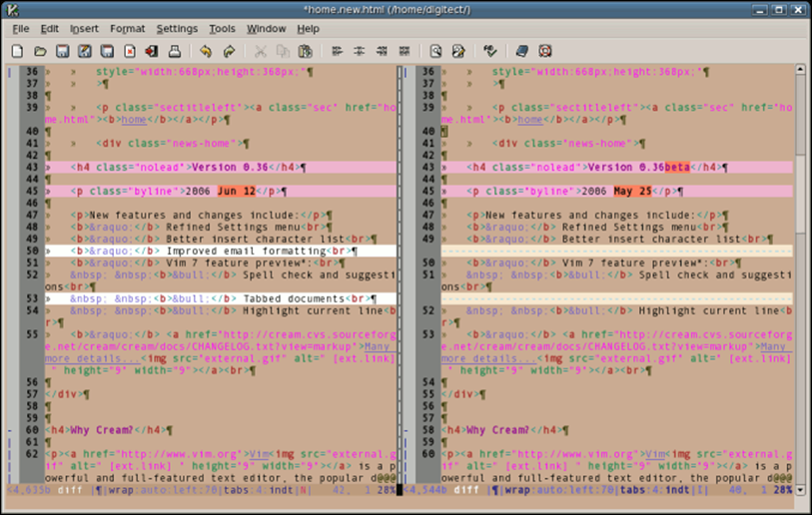Open the Settings menu

pos(177,29)
